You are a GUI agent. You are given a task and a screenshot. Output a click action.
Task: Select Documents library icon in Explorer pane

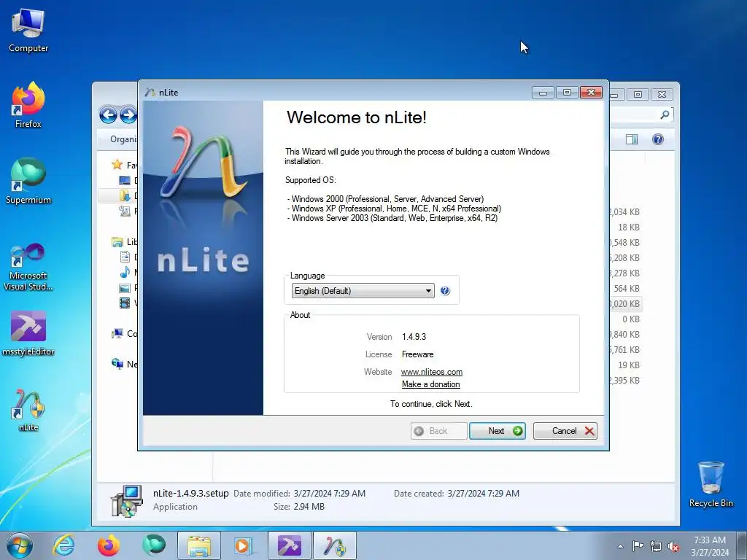pos(125,257)
